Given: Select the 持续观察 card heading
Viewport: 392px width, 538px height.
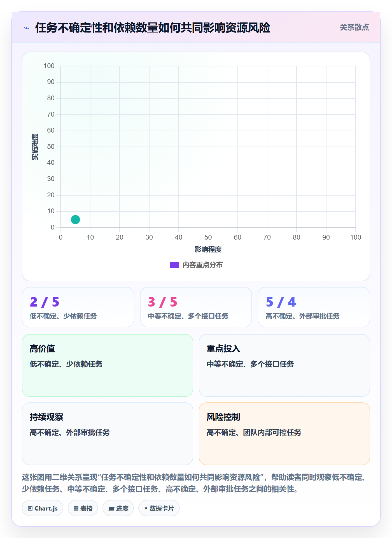Looking at the screenshot, I should coord(46,417).
